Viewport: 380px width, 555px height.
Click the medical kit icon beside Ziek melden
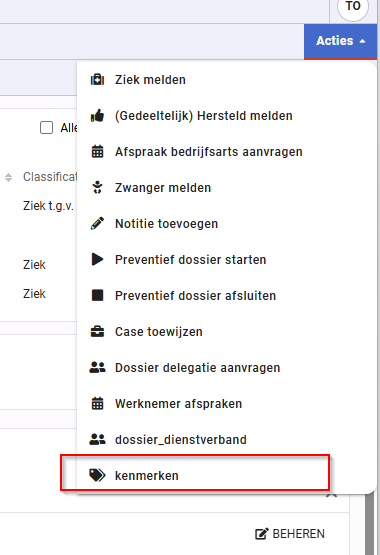[x=97, y=80]
